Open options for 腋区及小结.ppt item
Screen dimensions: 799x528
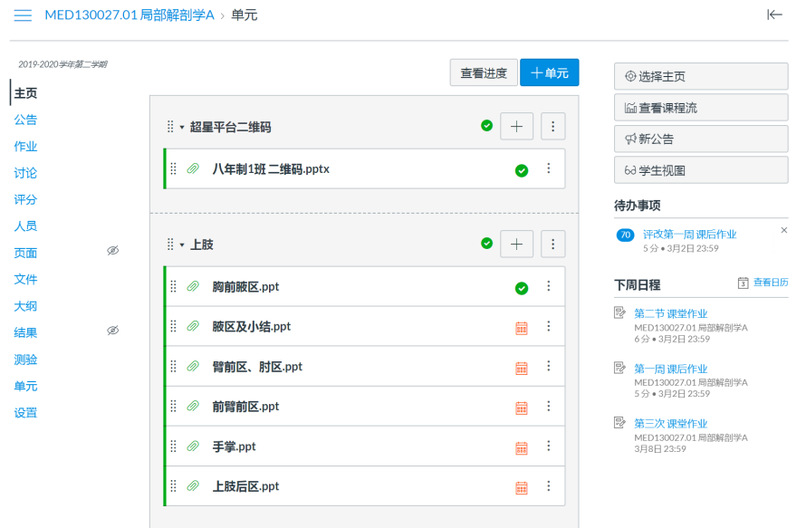click(548, 327)
